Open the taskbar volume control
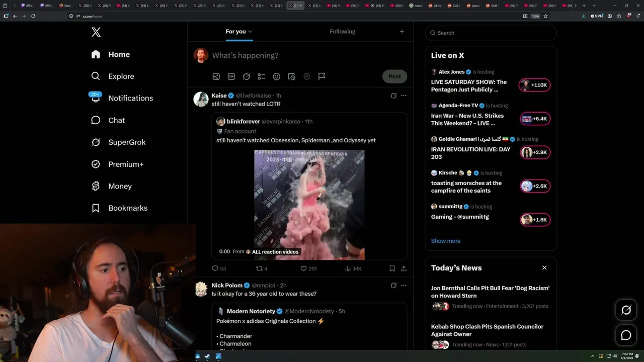This screenshot has height=362, width=644. click(614, 356)
